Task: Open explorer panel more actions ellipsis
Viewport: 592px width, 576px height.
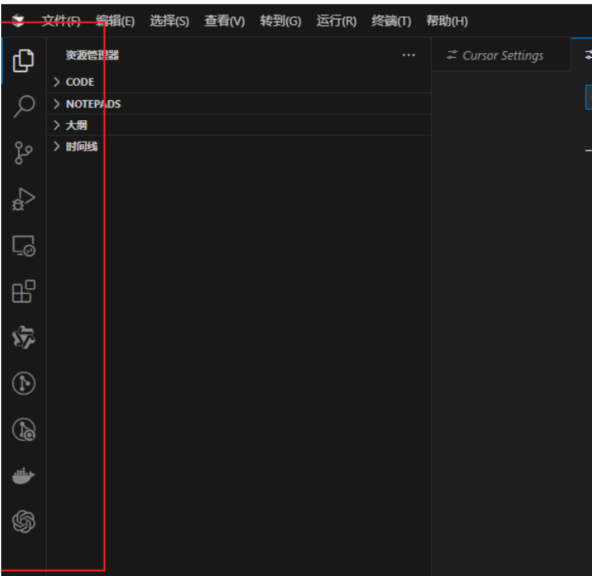Action: click(409, 55)
